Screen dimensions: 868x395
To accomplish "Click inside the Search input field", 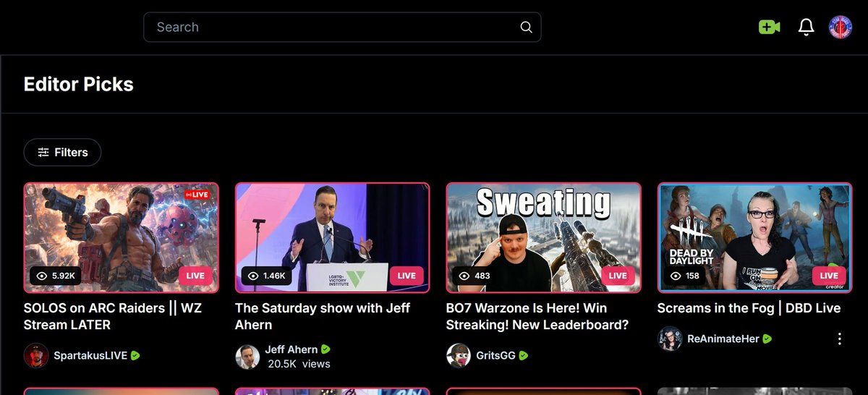I will (342, 27).
